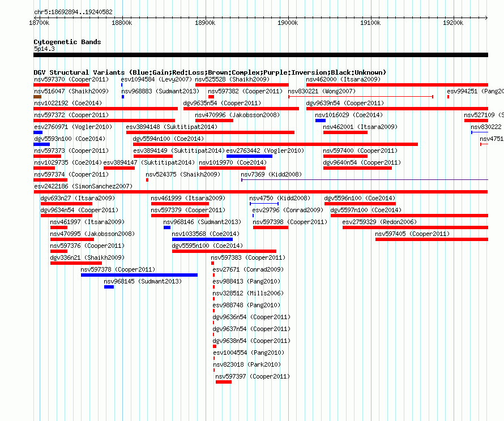504x421 pixels.
Task: Open esv27671 (Conrad2009) variant
Action: tap(248, 269)
